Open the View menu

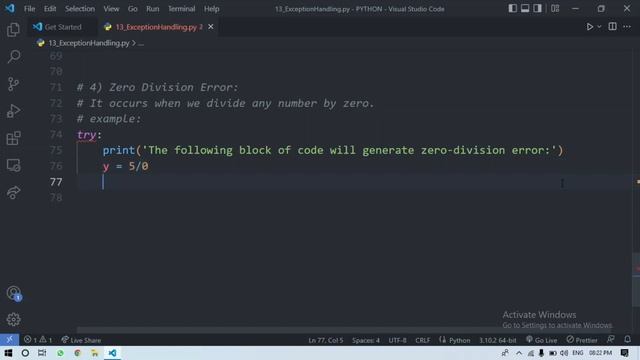coord(111,9)
